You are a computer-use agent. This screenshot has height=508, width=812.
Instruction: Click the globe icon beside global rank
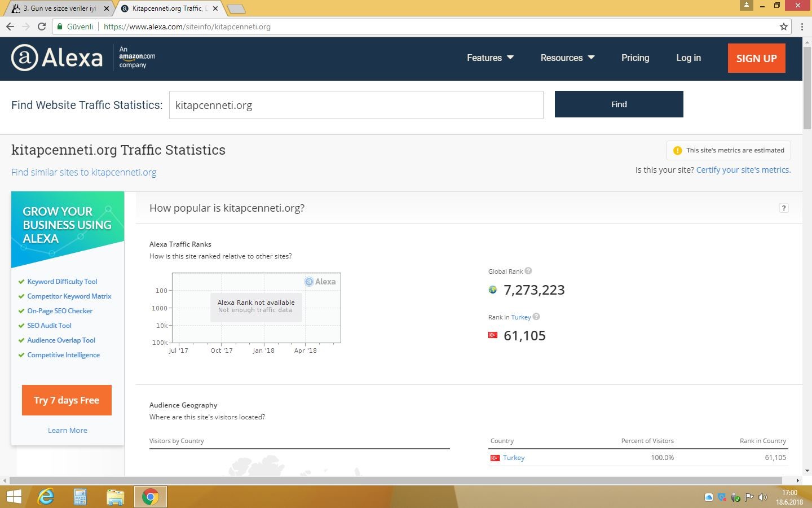point(493,290)
